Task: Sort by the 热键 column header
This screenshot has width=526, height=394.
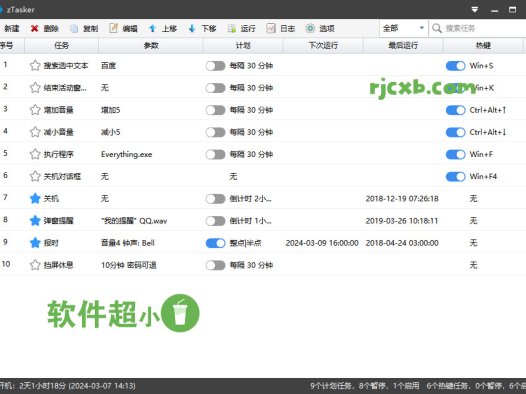Action: (x=483, y=46)
